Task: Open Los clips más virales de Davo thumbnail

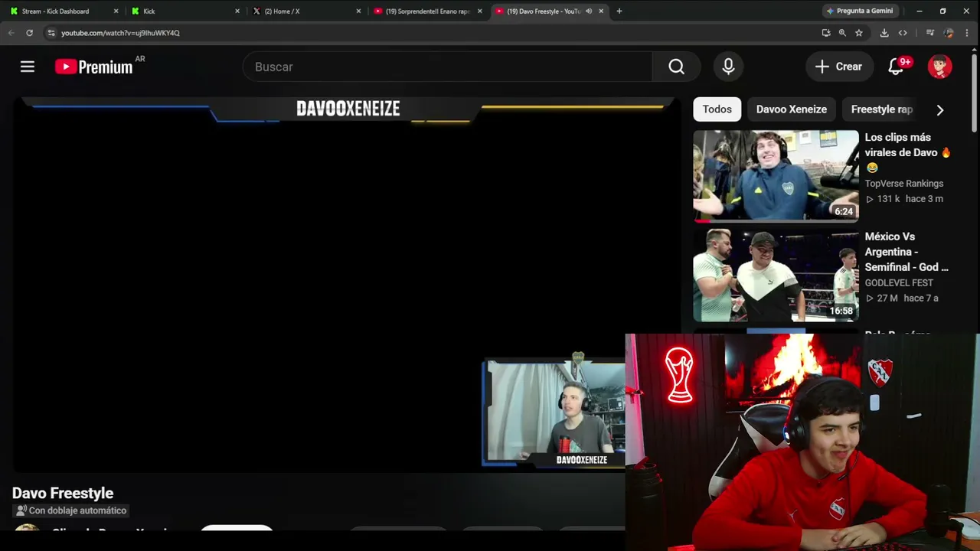Action: tap(776, 176)
